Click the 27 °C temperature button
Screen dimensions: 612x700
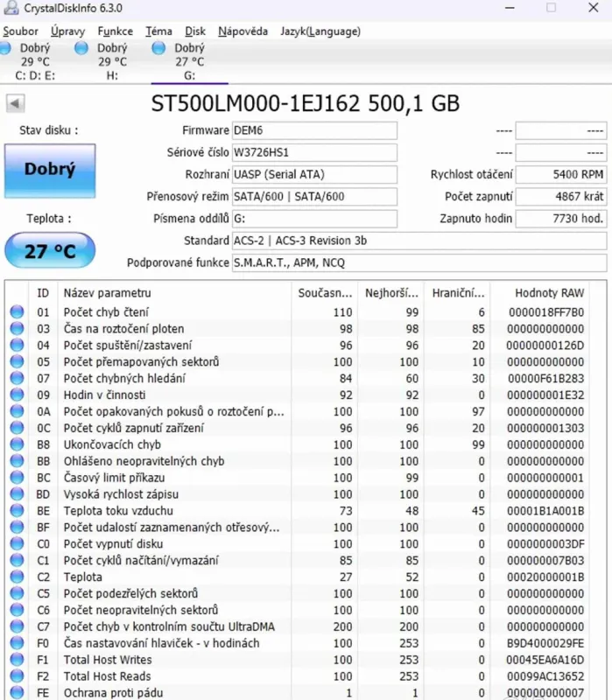pos(49,252)
